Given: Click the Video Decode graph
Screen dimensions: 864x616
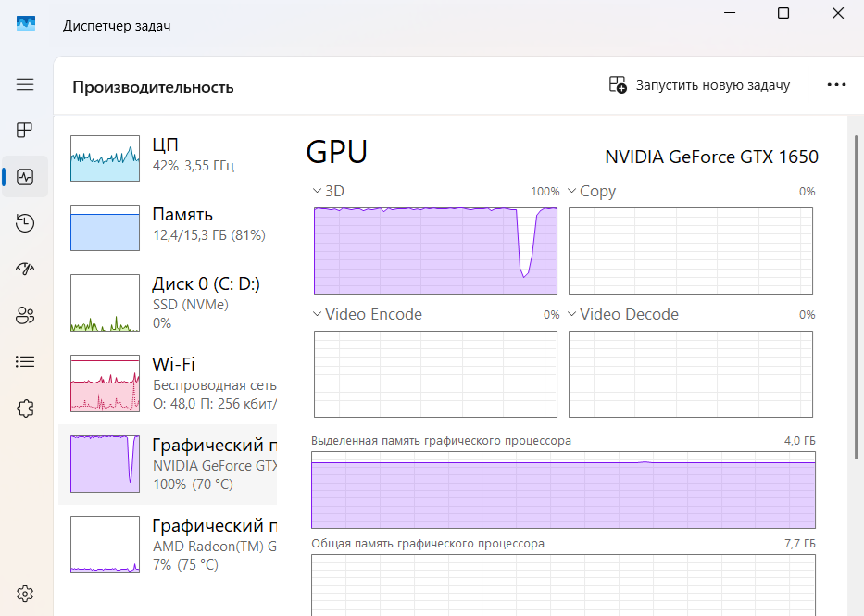Looking at the screenshot, I should [x=691, y=374].
